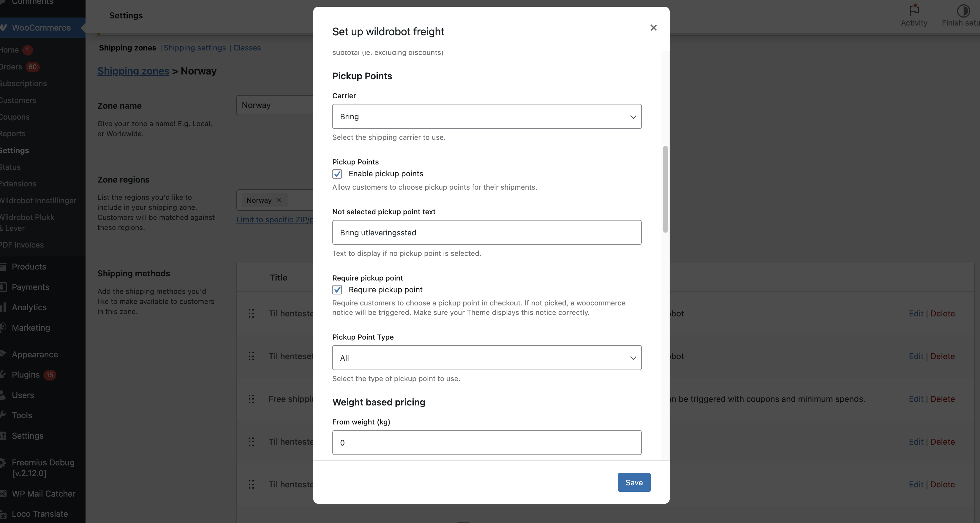Edit the Free shipping method
Viewport: 980px width, 523px height.
click(x=916, y=399)
